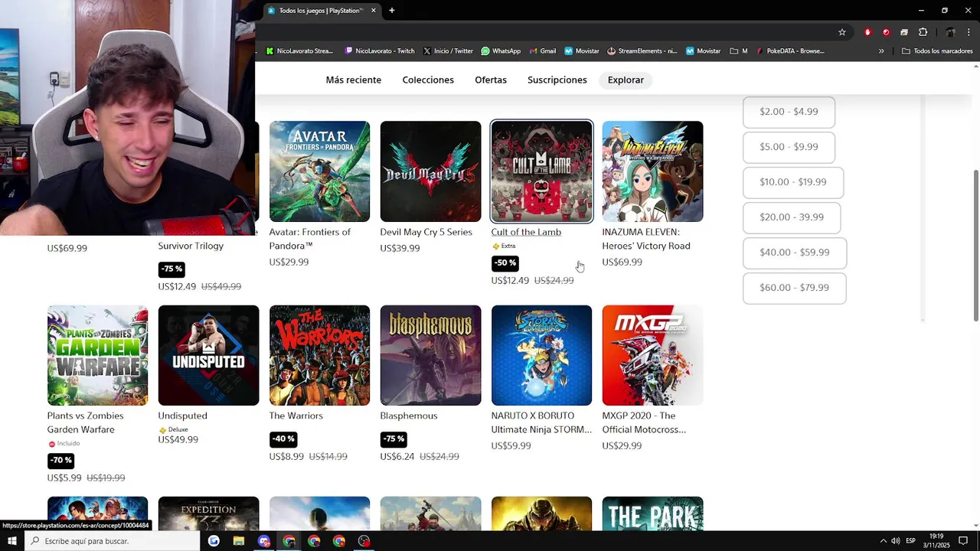
Task: Open the Blasphemous title link
Action: point(409,416)
